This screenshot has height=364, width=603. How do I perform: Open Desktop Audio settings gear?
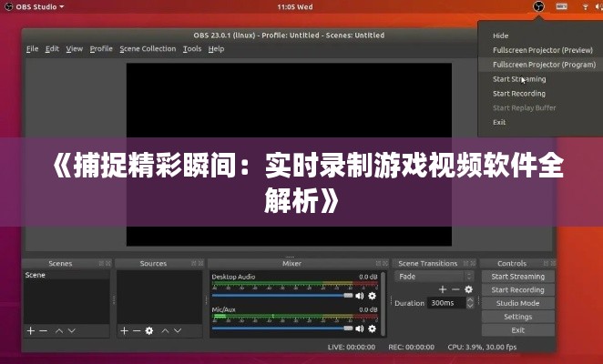(x=372, y=296)
